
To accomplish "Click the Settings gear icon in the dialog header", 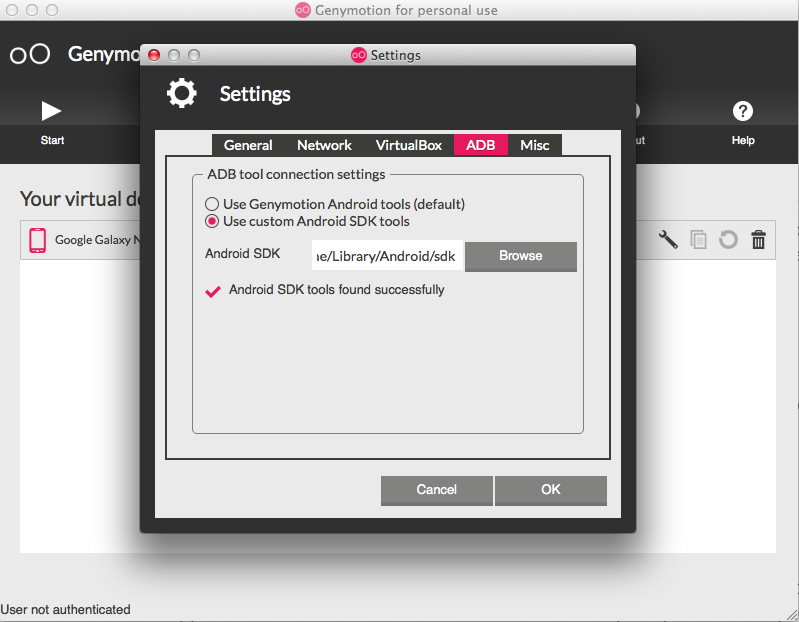I will [x=181, y=93].
